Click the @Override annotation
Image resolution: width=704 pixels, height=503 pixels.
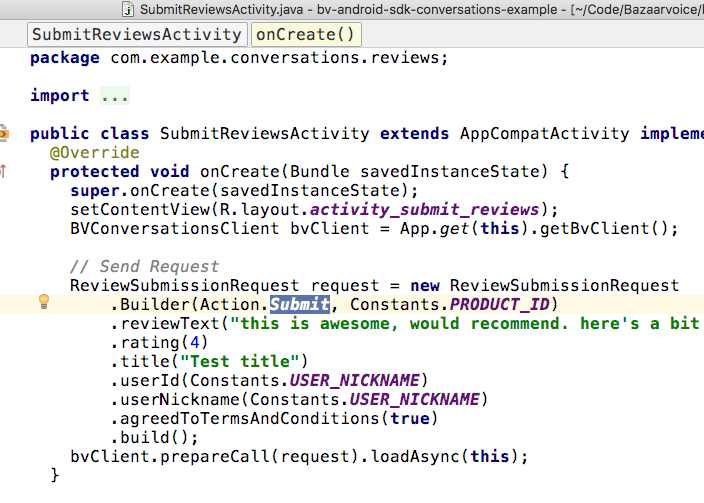(x=94, y=153)
